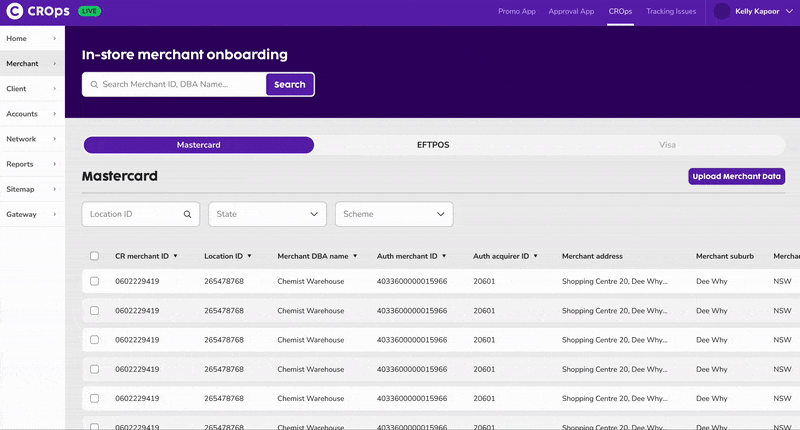800x430 pixels.
Task: Toggle the select-all header checkbox
Action: pyautogui.click(x=94, y=256)
